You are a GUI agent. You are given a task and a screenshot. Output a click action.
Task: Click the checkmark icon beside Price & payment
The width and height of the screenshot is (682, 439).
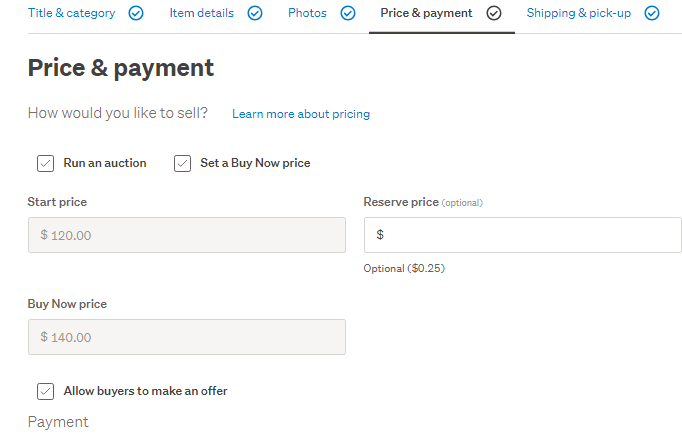click(x=494, y=14)
